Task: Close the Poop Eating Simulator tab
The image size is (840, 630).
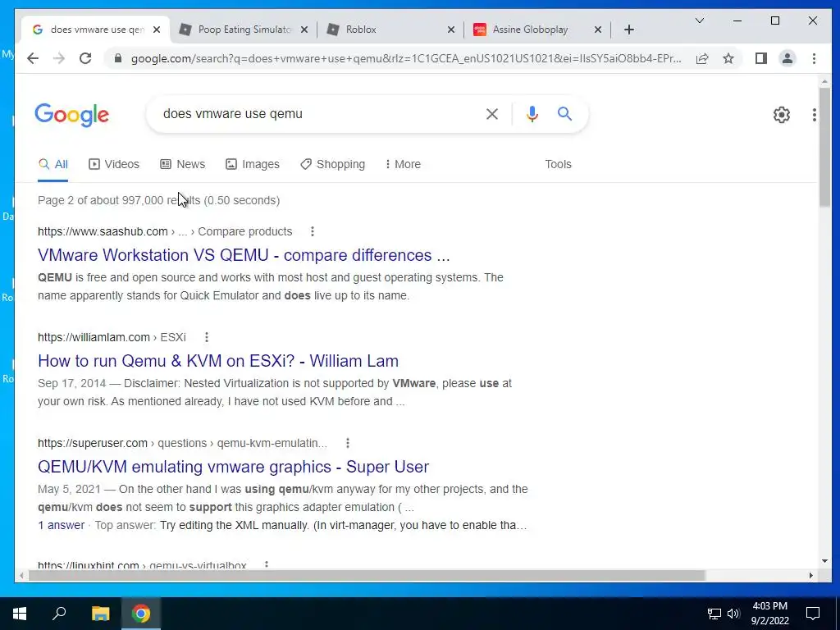Action: 304,30
